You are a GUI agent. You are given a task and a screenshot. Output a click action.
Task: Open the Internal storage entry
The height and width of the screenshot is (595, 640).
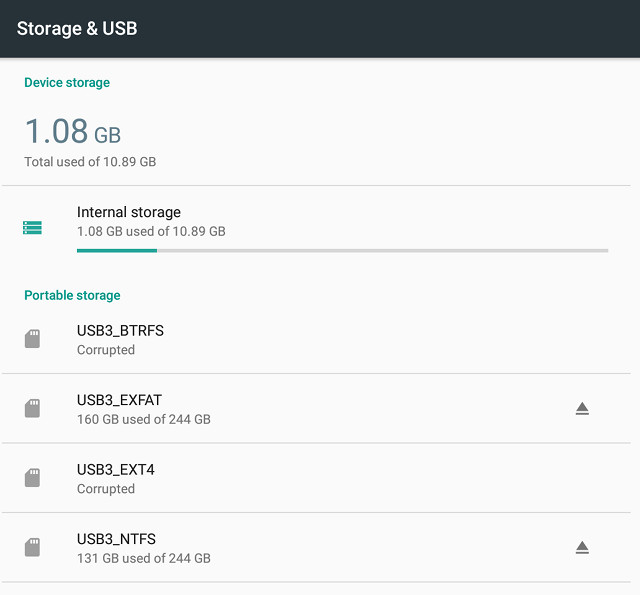pos(316,227)
